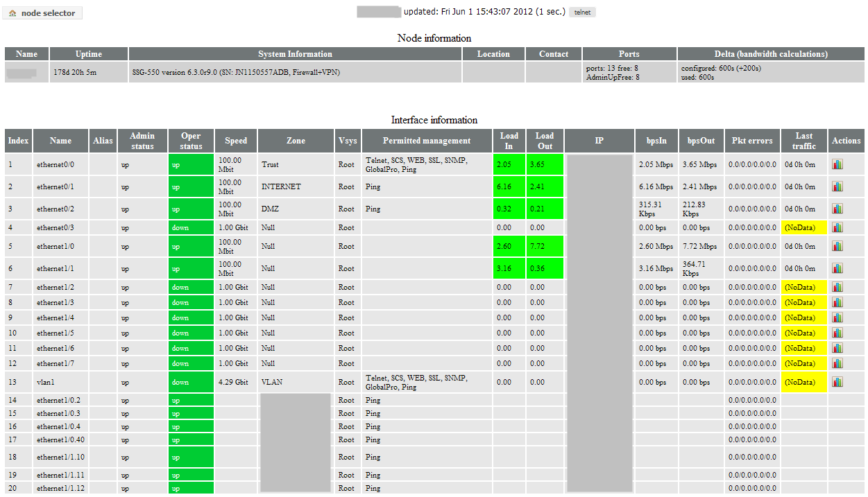
Task: Click the ports: 13 free: 8 text
Action: click(613, 68)
